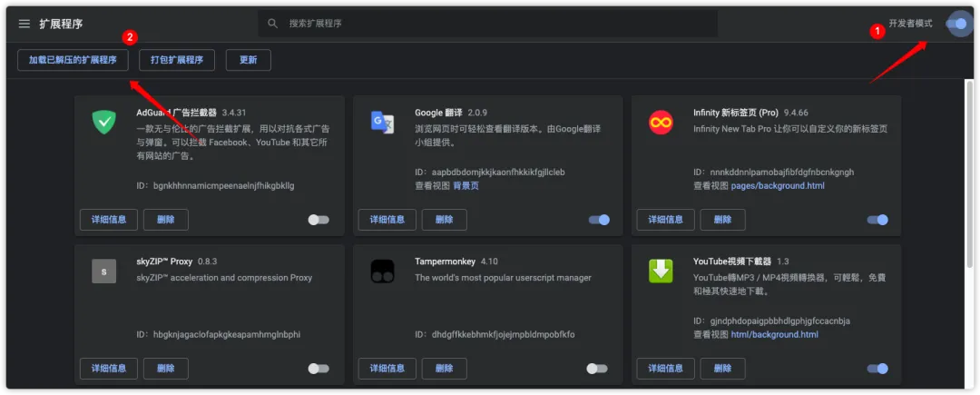Open 详细信息 for YouTube視頻下載器

(666, 369)
